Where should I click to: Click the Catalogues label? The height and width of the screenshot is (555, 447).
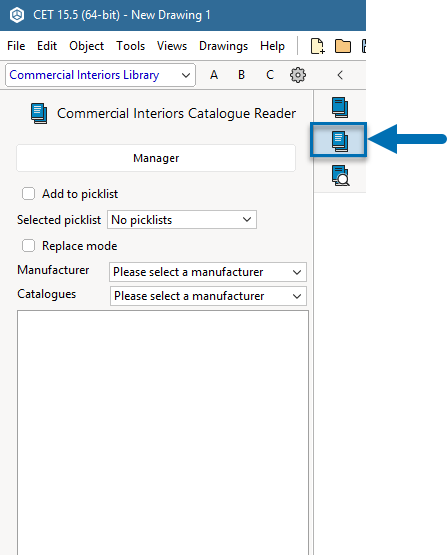(47, 294)
